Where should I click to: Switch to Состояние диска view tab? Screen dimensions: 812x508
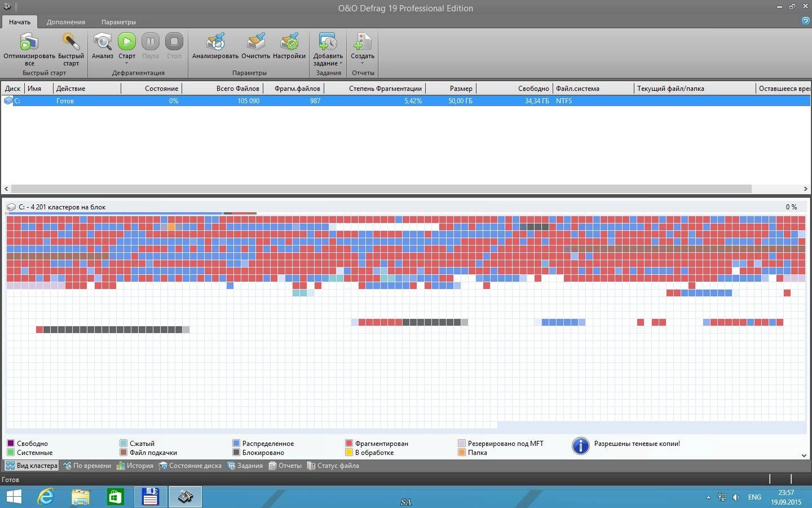tap(190, 466)
